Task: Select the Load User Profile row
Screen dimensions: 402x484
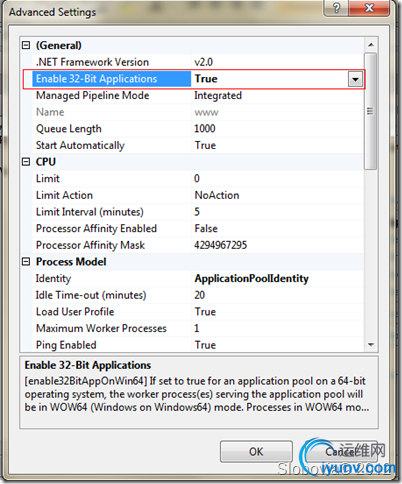Action: click(197, 312)
